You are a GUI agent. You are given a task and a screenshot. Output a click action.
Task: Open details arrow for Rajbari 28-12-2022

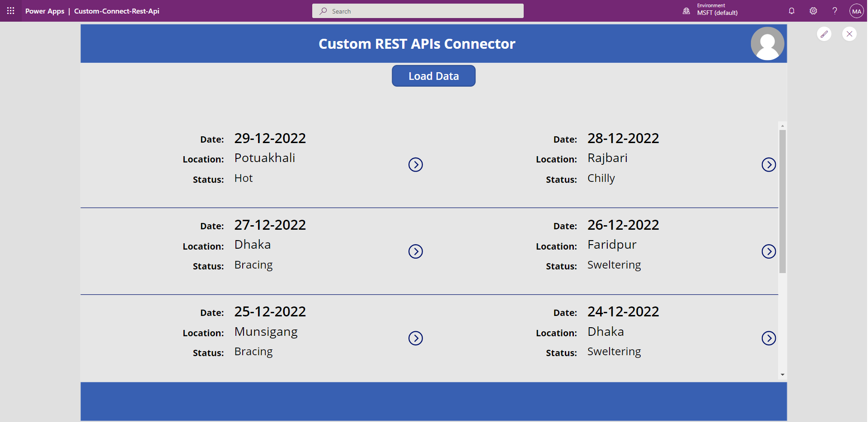click(768, 165)
